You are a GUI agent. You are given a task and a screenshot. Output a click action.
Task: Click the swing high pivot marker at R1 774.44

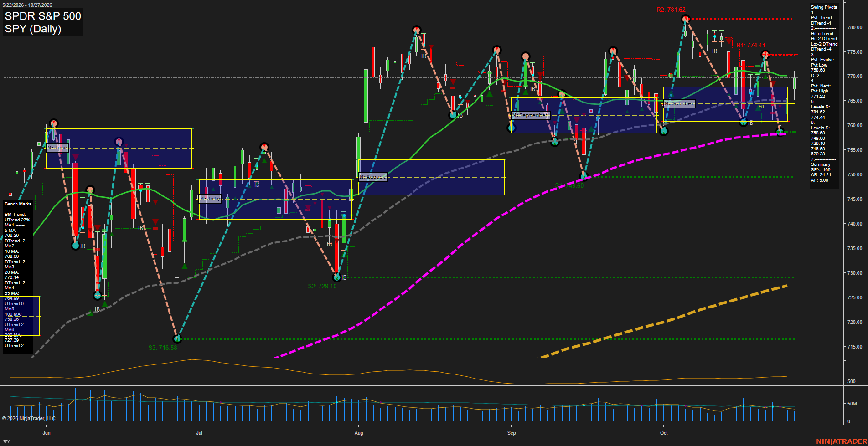point(765,55)
